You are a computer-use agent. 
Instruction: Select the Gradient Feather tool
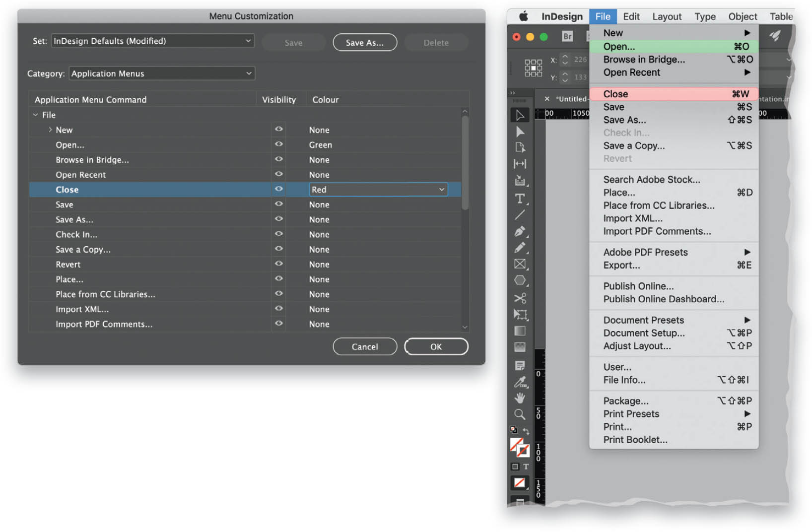click(520, 347)
